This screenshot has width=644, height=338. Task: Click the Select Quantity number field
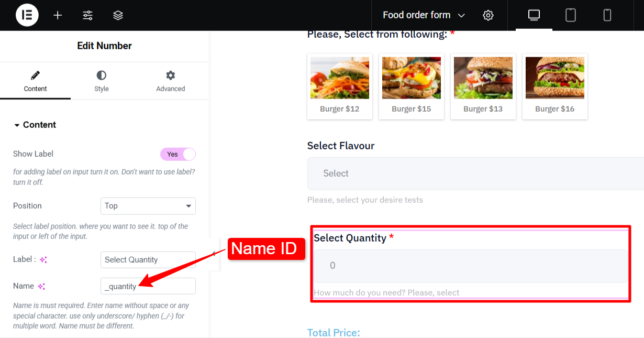click(x=471, y=266)
